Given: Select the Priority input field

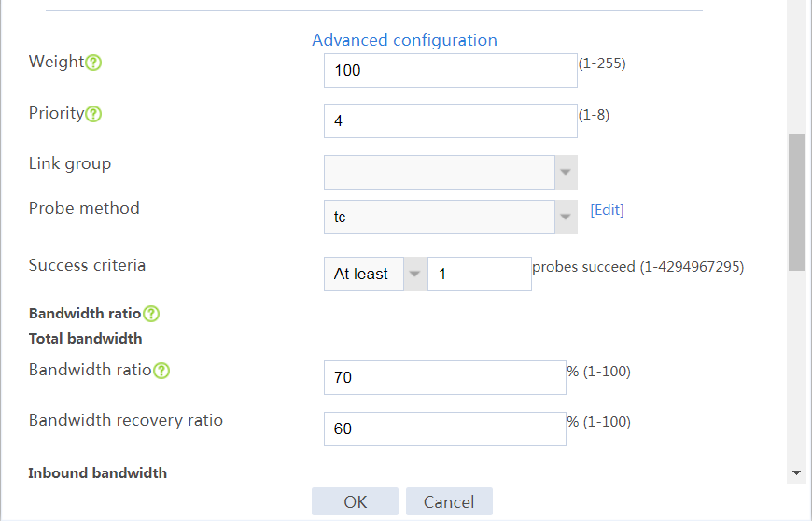Looking at the screenshot, I should tap(451, 121).
